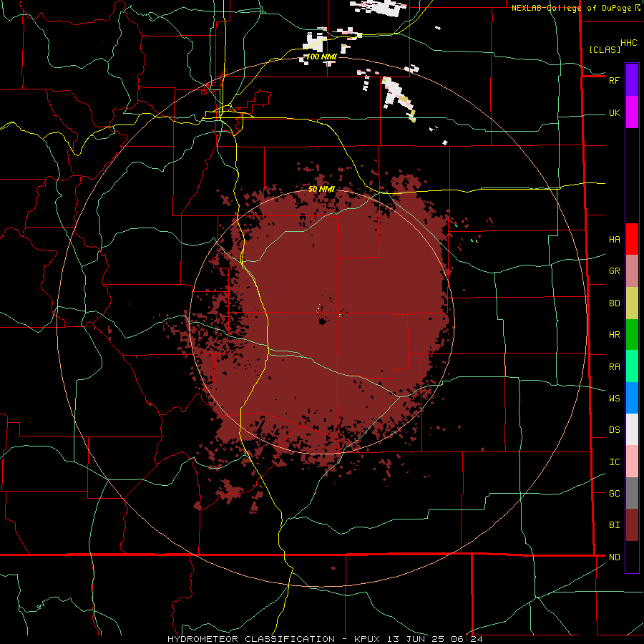Click the HA red legend swatch
This screenshot has width=644, height=644.
tap(632, 239)
